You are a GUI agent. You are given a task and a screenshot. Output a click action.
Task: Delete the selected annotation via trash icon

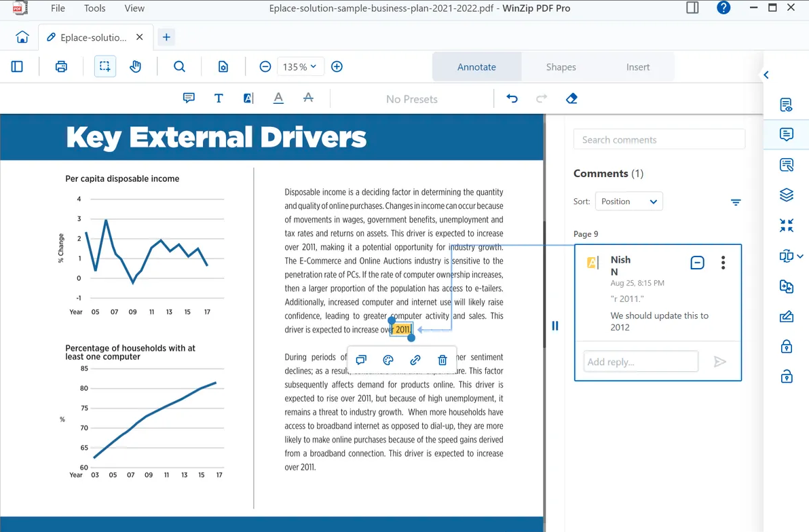point(442,360)
